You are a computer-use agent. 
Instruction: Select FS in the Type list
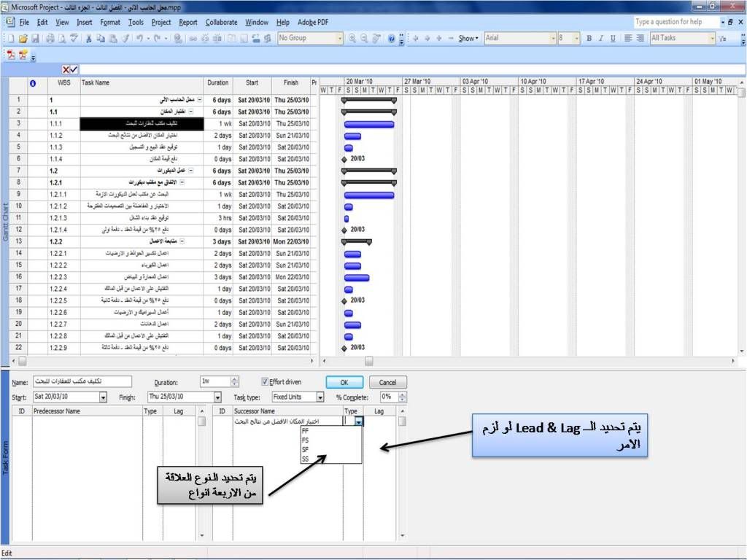point(330,440)
